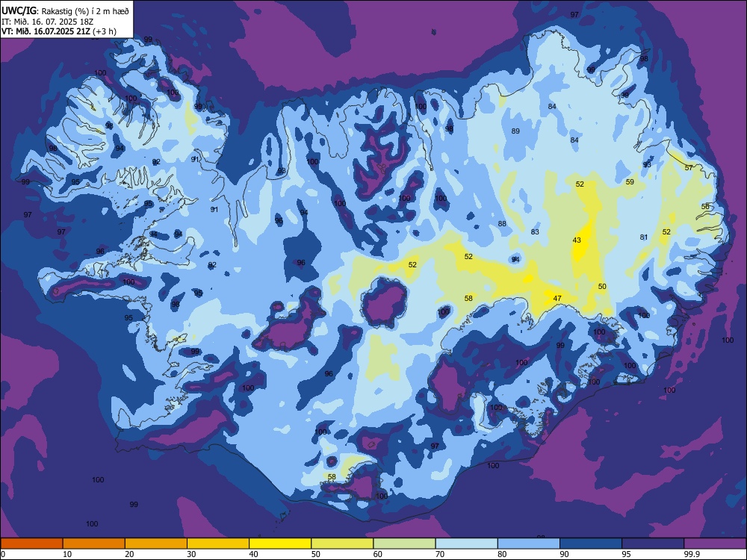The height and width of the screenshot is (560, 747).
Task: Click the legend scale label 99.9
Action: tap(692, 554)
